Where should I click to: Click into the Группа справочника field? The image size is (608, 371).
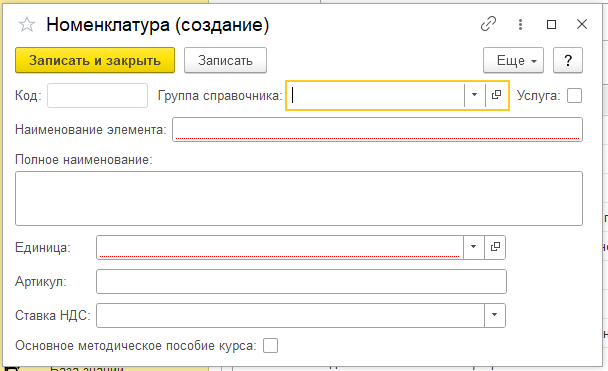[x=375, y=95]
